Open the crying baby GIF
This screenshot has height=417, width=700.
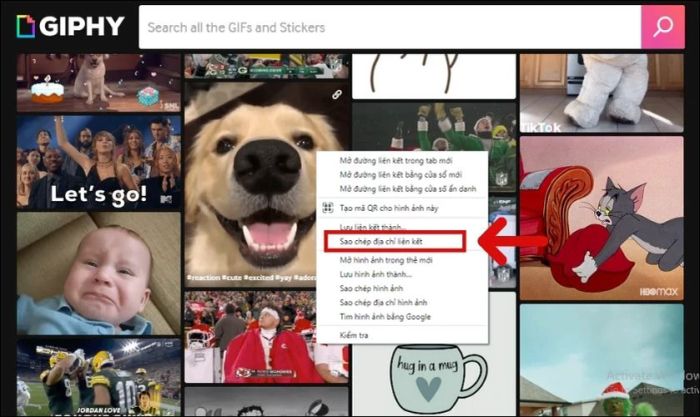click(x=99, y=273)
